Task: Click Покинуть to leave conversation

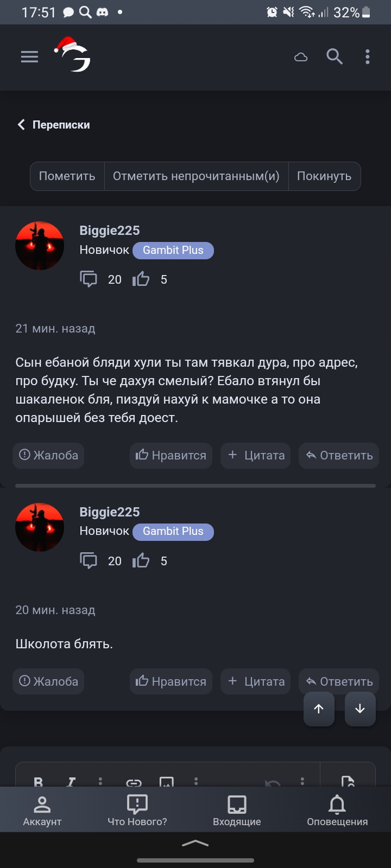Action: [324, 176]
